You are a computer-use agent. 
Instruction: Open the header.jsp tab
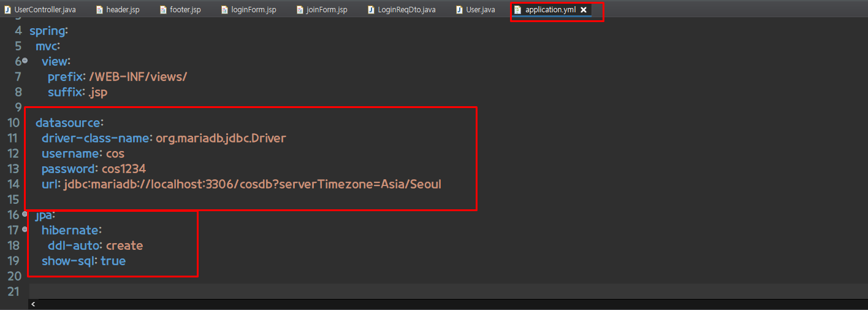[118, 10]
